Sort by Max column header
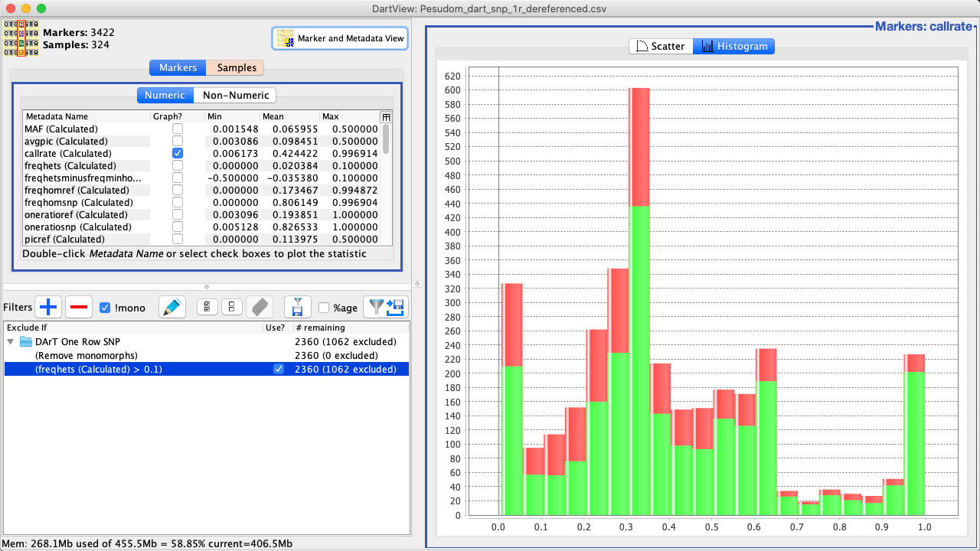 (349, 116)
